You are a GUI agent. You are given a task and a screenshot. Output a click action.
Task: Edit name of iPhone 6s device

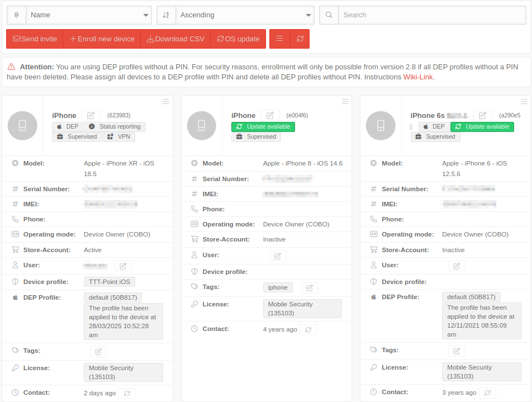483,115
